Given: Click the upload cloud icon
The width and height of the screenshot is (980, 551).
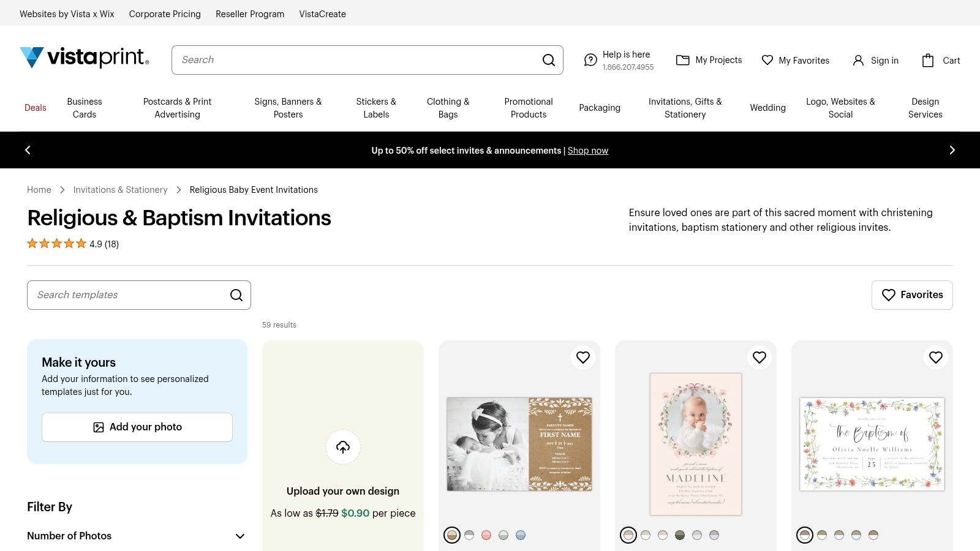Looking at the screenshot, I should [x=343, y=447].
